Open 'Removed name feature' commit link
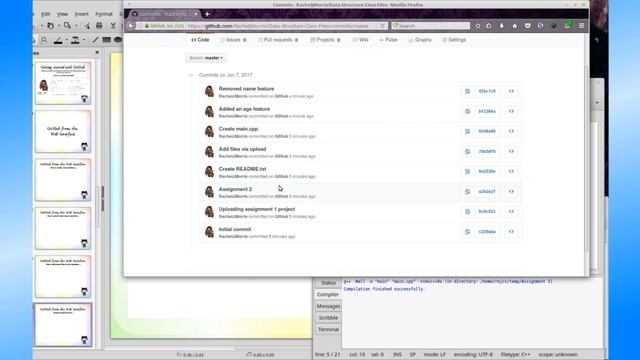This screenshot has height=360, width=640. pyautogui.click(x=246, y=89)
